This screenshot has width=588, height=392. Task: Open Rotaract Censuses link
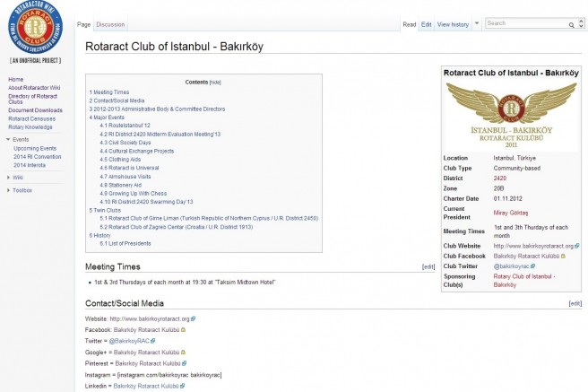tap(32, 119)
